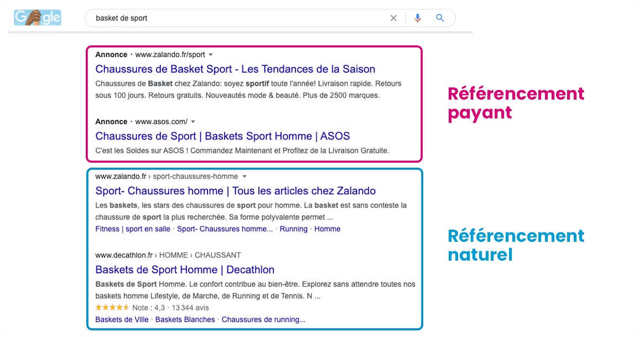Click the Decathlon snippet starting 'Baskets de Sport Homme.'
Image resolution: width=644 pixels, height=337 pixels.
[255, 290]
